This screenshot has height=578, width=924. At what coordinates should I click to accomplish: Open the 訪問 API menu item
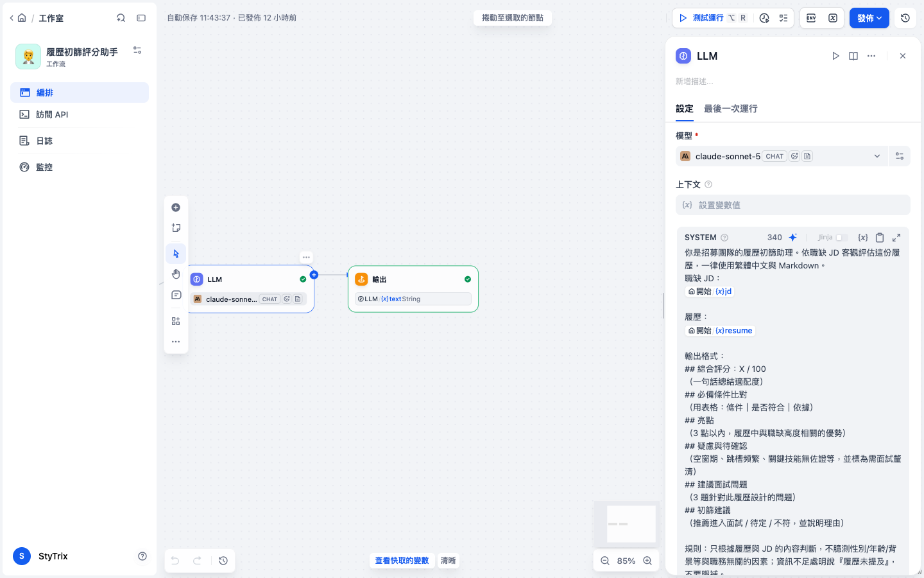click(x=80, y=114)
